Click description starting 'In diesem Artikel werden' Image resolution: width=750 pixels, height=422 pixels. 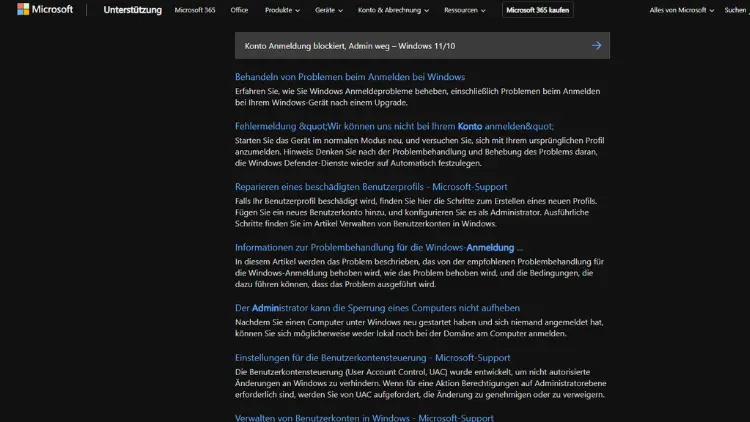[x=419, y=273]
